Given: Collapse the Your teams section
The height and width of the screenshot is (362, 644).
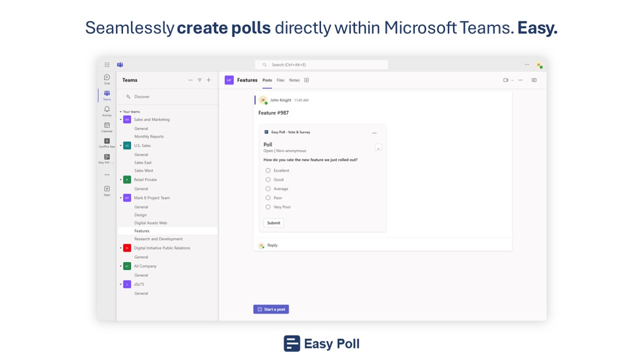Looking at the screenshot, I should (x=121, y=112).
